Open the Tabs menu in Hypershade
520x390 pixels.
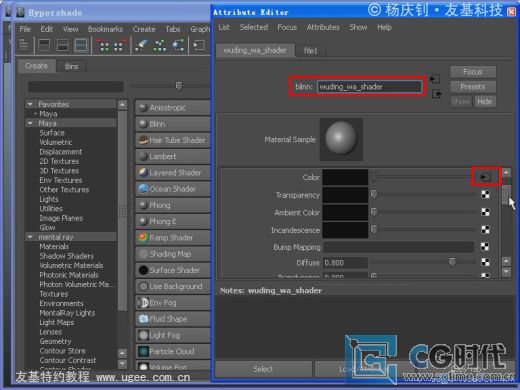coord(173,29)
